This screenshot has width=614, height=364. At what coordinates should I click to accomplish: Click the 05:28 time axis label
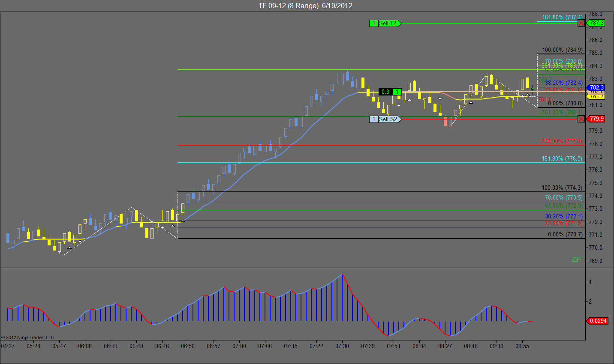[33, 346]
